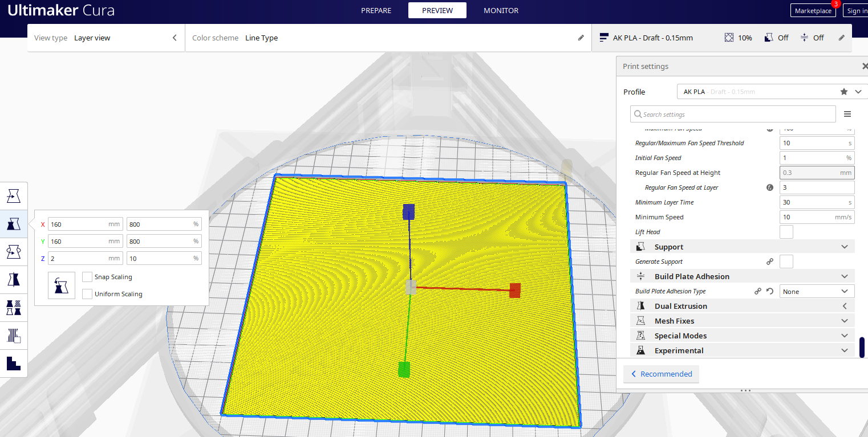Close the Print settings panel
The image size is (868, 437).
tap(865, 66)
